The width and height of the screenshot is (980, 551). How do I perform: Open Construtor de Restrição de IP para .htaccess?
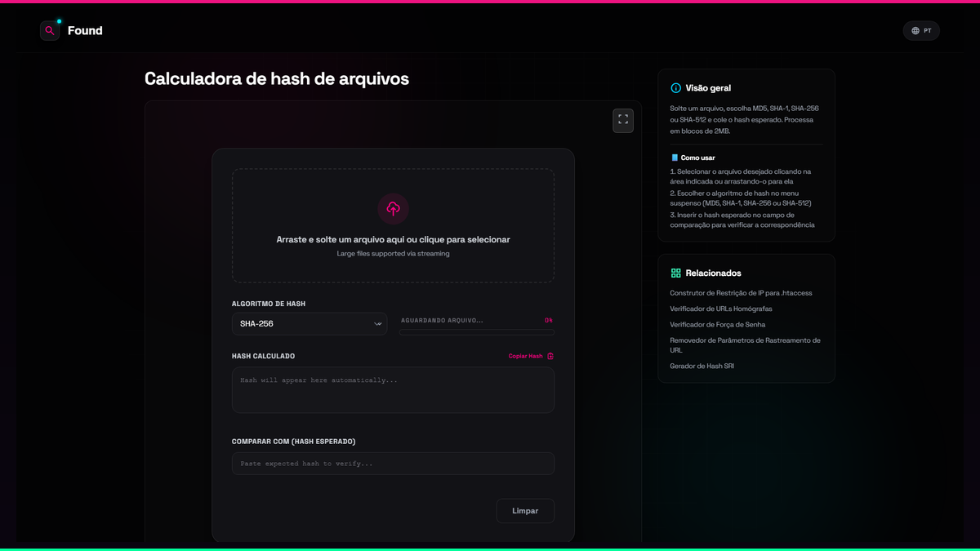pyautogui.click(x=741, y=293)
